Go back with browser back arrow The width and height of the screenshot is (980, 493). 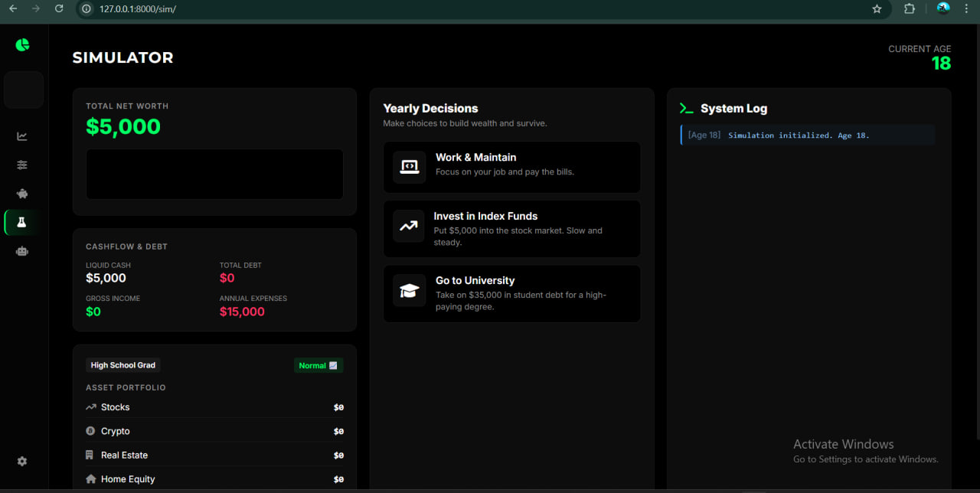tap(13, 8)
